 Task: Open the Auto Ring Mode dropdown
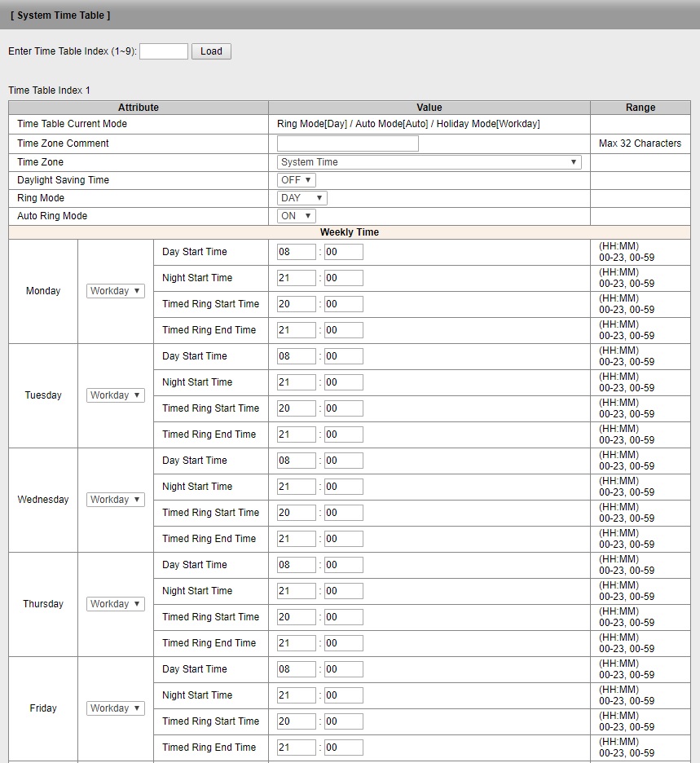pyautogui.click(x=296, y=216)
